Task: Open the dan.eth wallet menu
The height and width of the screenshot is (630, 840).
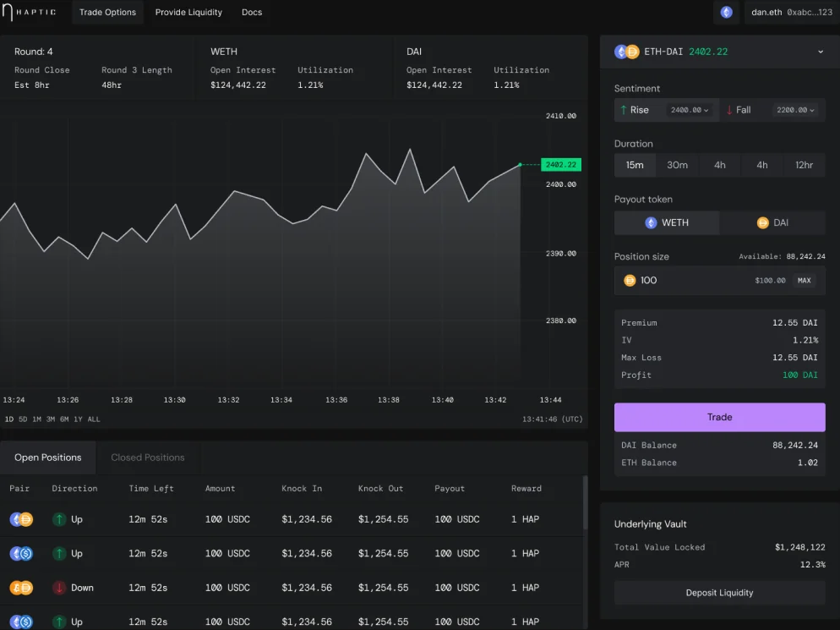Action: pos(791,12)
